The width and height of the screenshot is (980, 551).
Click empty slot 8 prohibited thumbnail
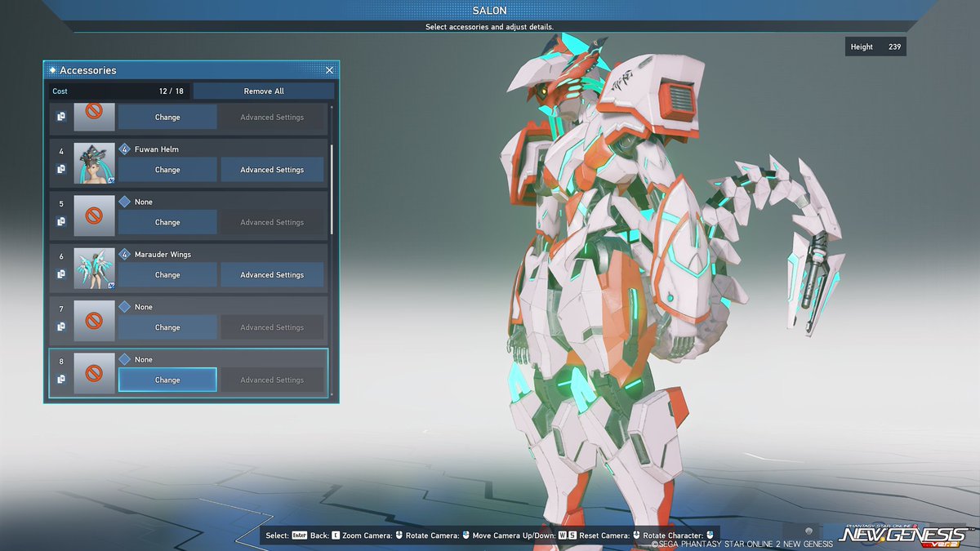click(95, 373)
